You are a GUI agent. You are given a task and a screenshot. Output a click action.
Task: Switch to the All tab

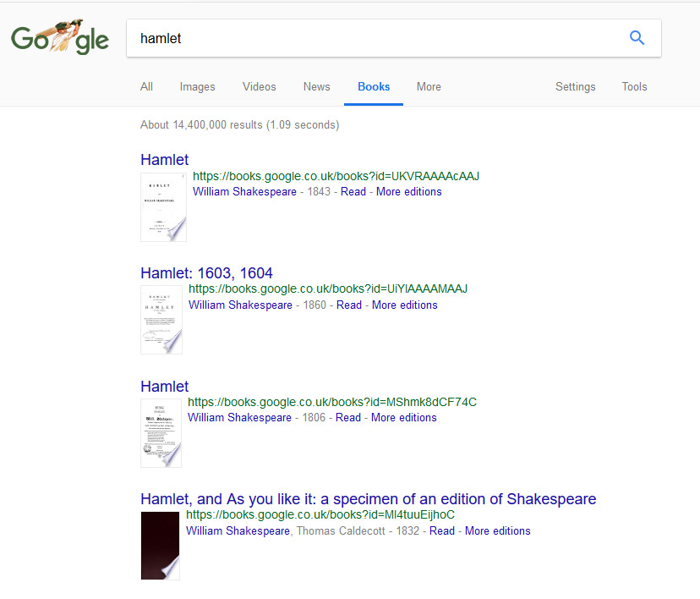point(146,86)
